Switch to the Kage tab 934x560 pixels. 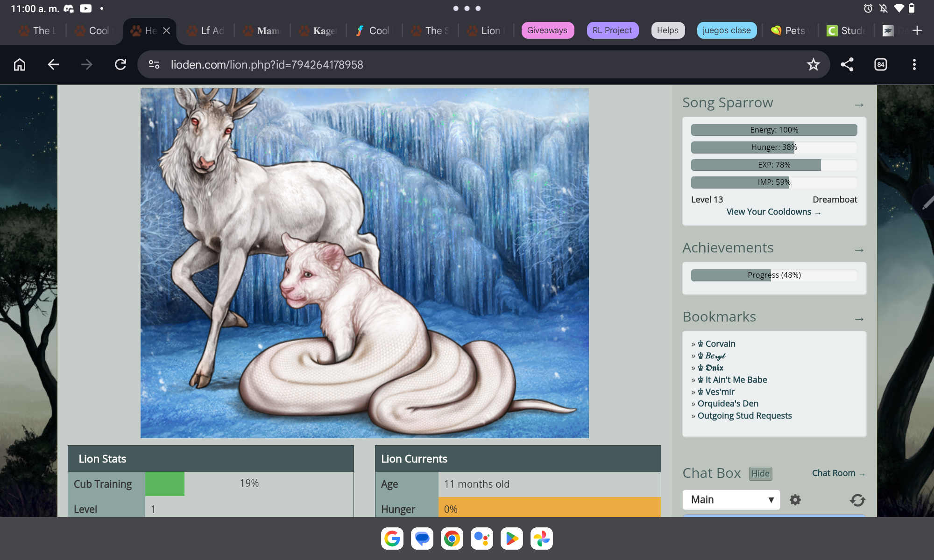(318, 30)
